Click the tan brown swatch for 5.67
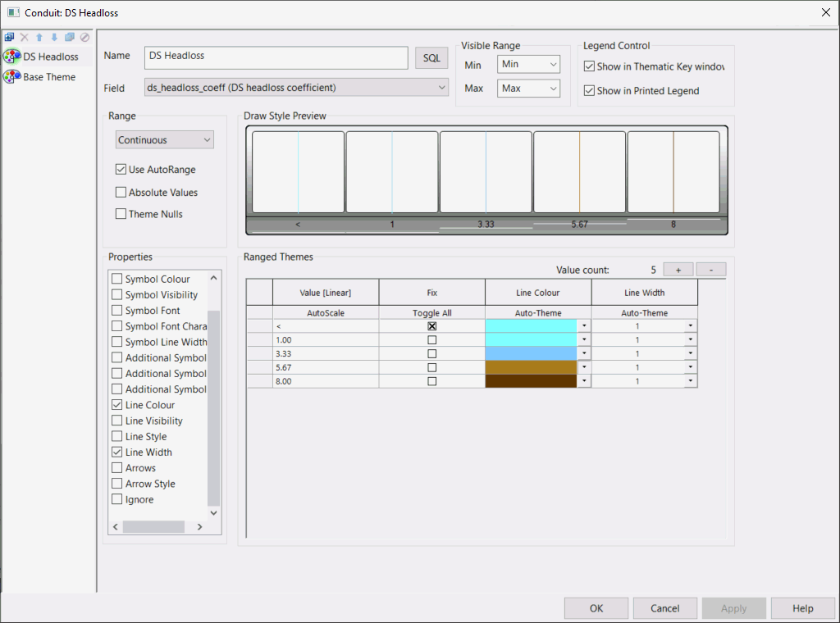This screenshot has width=840, height=623. (531, 367)
